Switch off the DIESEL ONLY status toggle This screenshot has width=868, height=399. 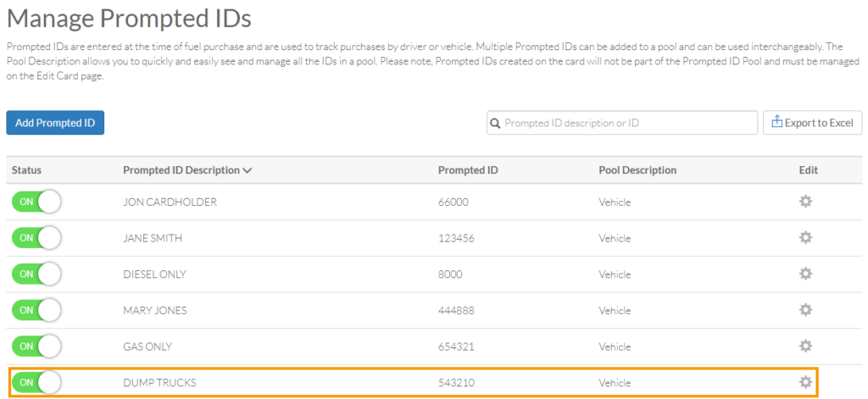36,274
